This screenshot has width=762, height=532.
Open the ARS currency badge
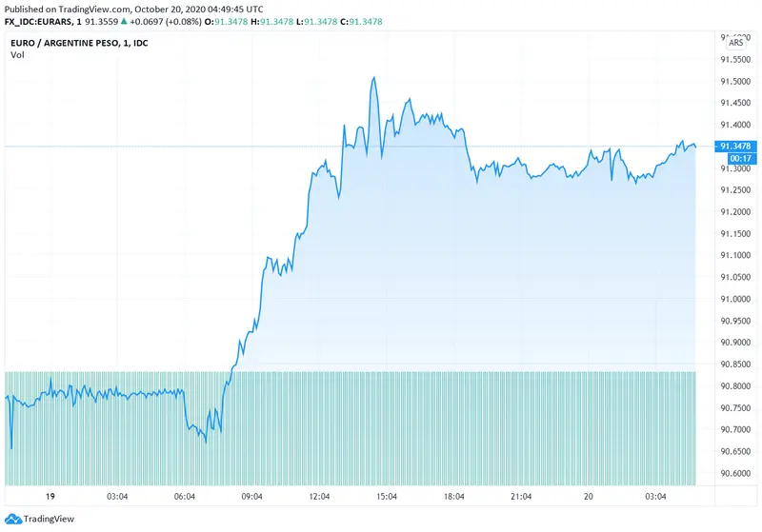[x=736, y=43]
